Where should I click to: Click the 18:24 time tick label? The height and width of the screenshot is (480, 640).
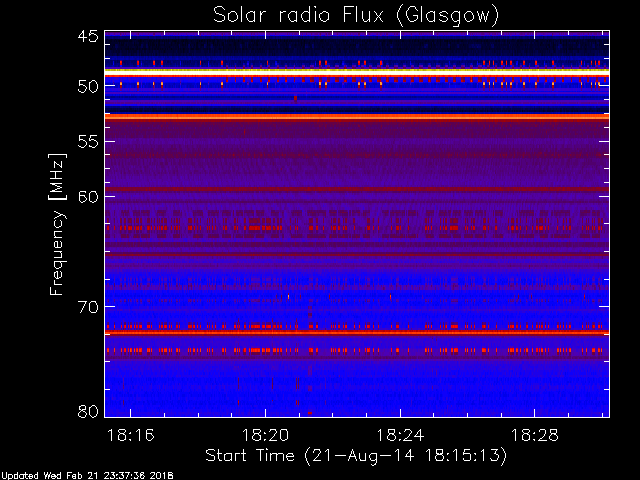(x=400, y=435)
